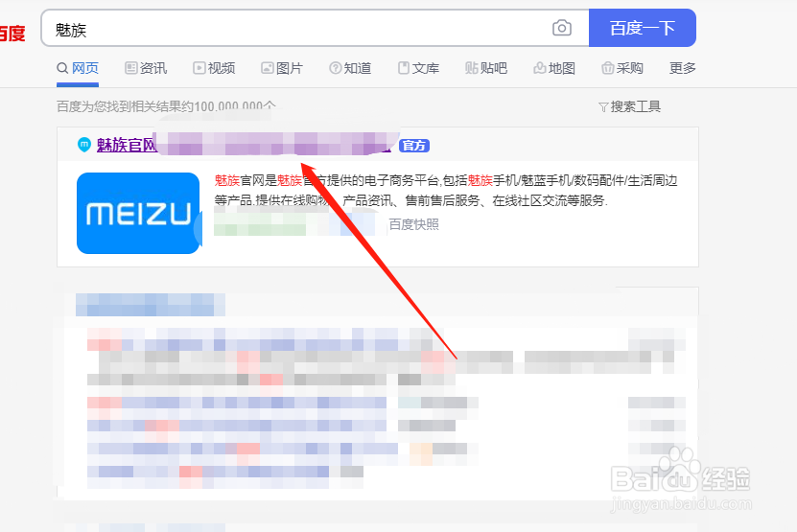Click the 魅族官网 description snippet text
The width and height of the screenshot is (797, 532).
point(446,191)
